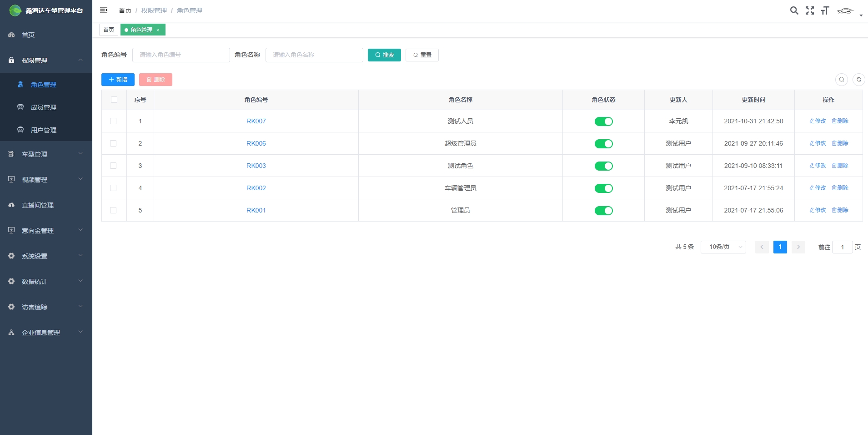
Task: Click the 成员管理 sidebar icon
Action: pyautogui.click(x=20, y=107)
